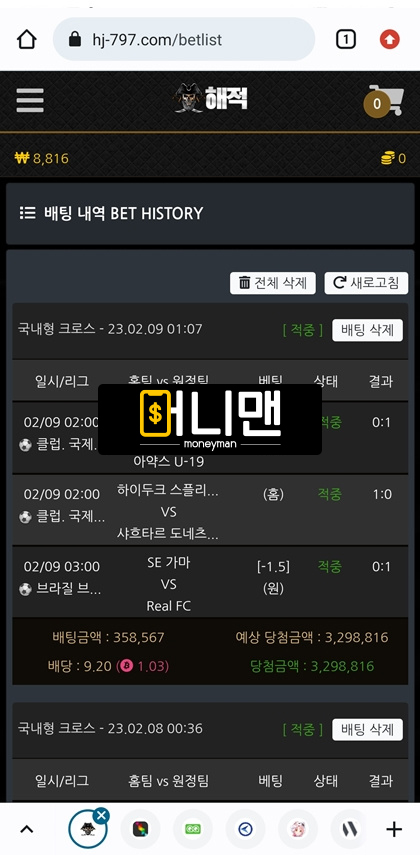Tap the gold coins points icon
420x863 pixels.
pyautogui.click(x=389, y=159)
